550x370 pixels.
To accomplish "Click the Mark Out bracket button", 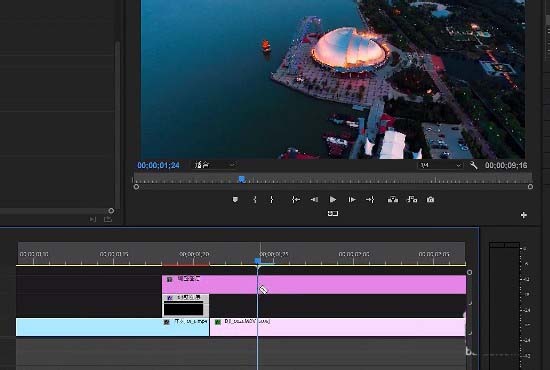I will 271,200.
